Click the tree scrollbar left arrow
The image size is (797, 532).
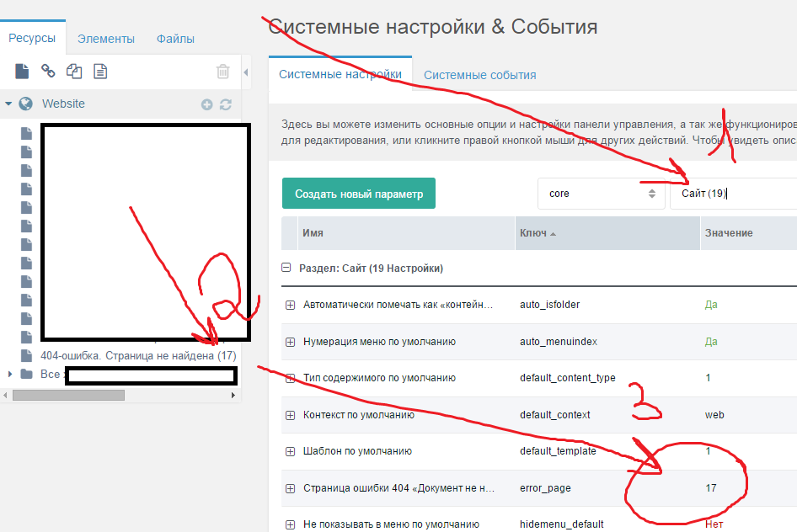[5, 395]
